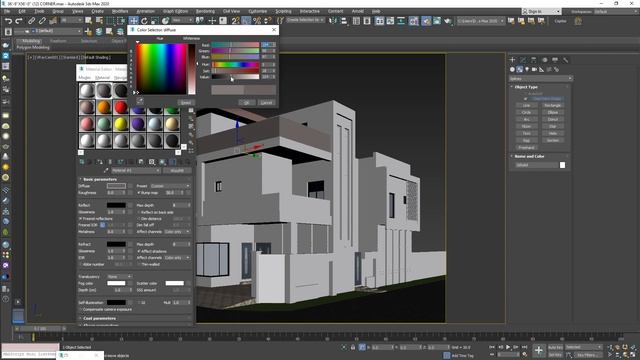Click the Undo arrow in main toolbar

8,20
